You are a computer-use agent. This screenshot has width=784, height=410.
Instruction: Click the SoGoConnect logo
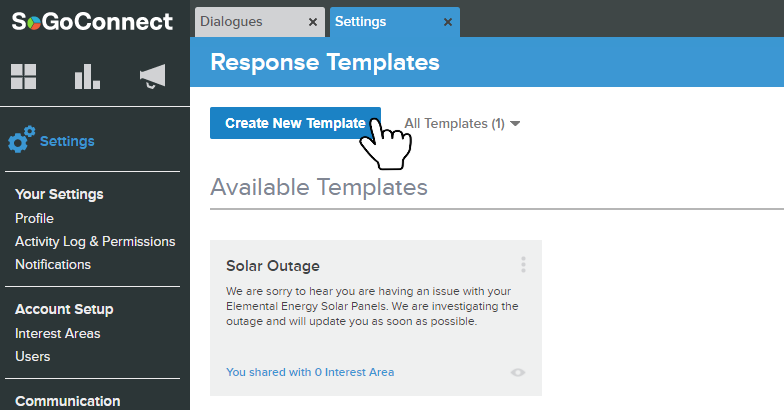click(92, 22)
